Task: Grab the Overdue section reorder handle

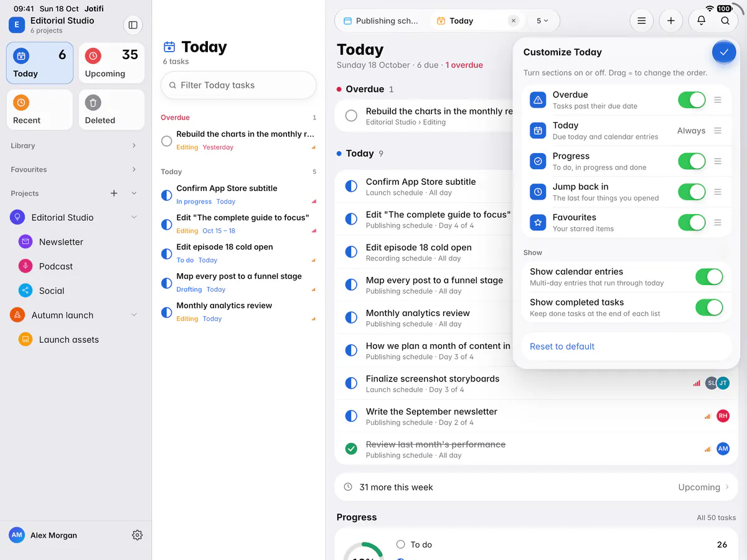Action: [x=718, y=100]
